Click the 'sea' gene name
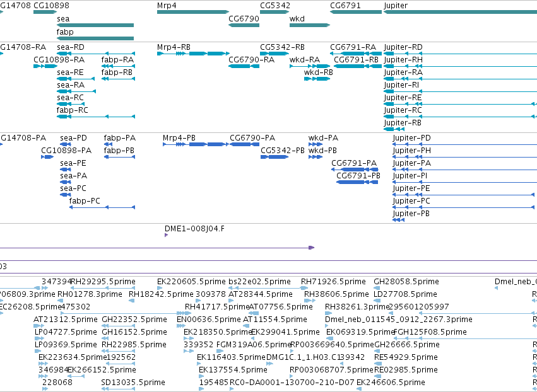The width and height of the screenshot is (537, 392). point(63,19)
